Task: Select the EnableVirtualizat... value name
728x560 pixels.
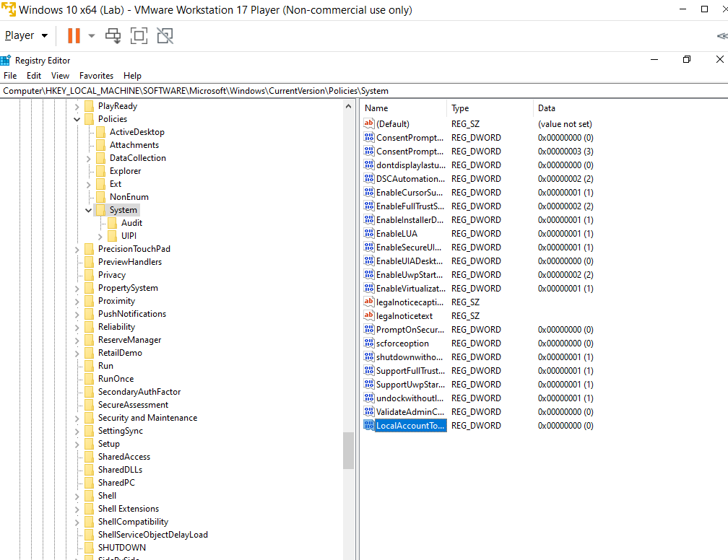Action: 411,289
